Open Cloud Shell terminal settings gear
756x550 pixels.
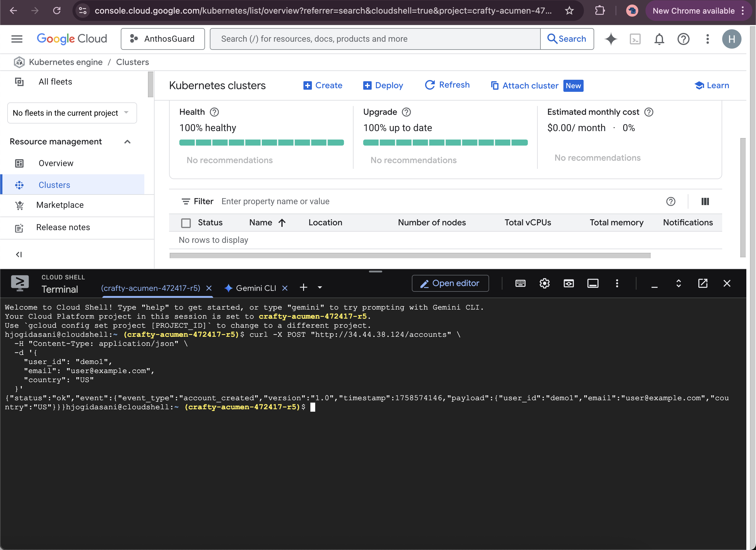[x=544, y=284]
